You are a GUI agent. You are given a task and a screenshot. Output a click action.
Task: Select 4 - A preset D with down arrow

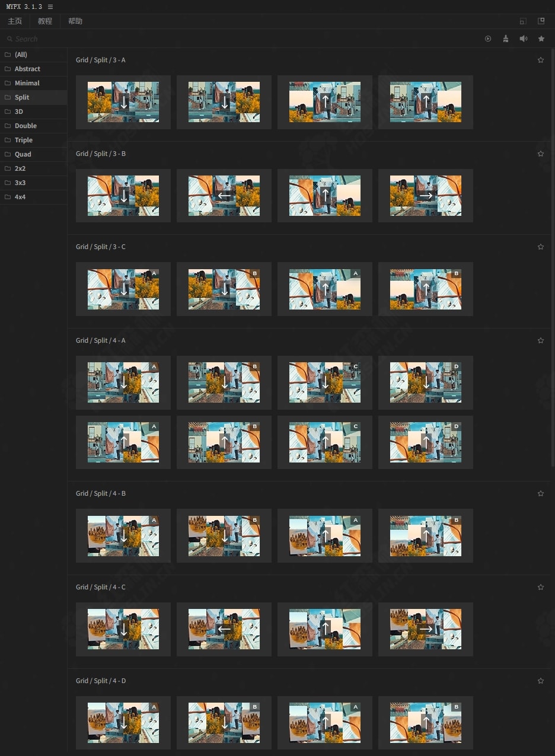tap(426, 382)
